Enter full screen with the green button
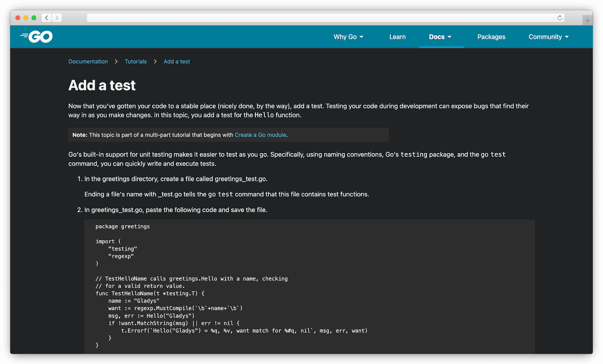The width and height of the screenshot is (603, 364). pos(34,17)
